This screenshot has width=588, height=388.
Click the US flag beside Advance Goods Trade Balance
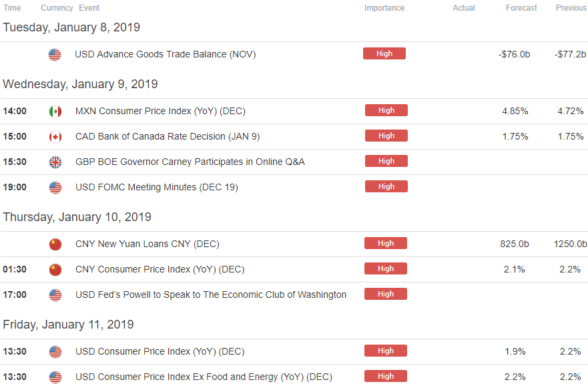coord(55,55)
